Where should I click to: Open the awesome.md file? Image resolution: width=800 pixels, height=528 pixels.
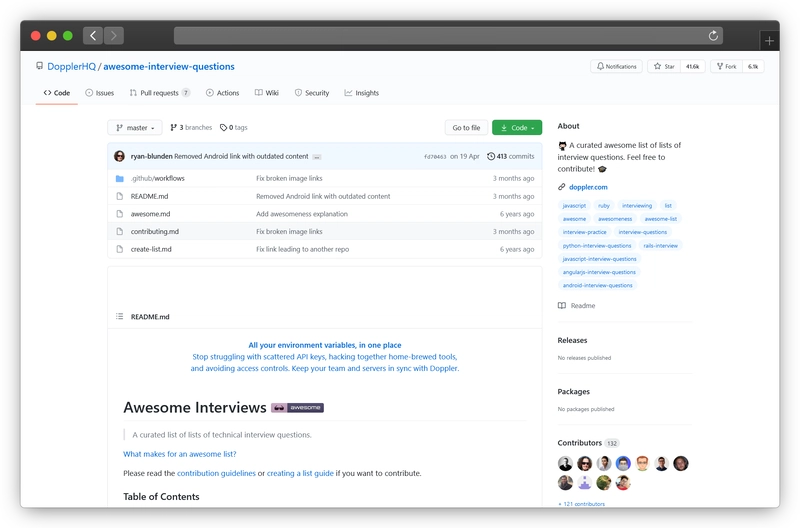151,214
